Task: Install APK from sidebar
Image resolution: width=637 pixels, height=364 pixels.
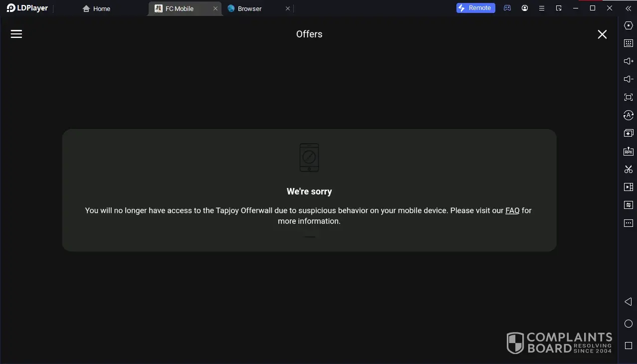Action: 629,151
